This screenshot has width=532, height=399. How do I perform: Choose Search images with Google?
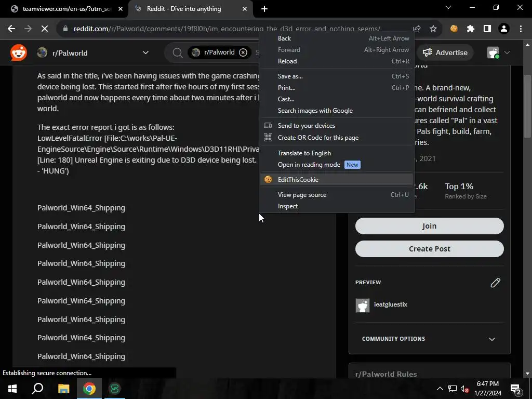click(x=337, y=111)
